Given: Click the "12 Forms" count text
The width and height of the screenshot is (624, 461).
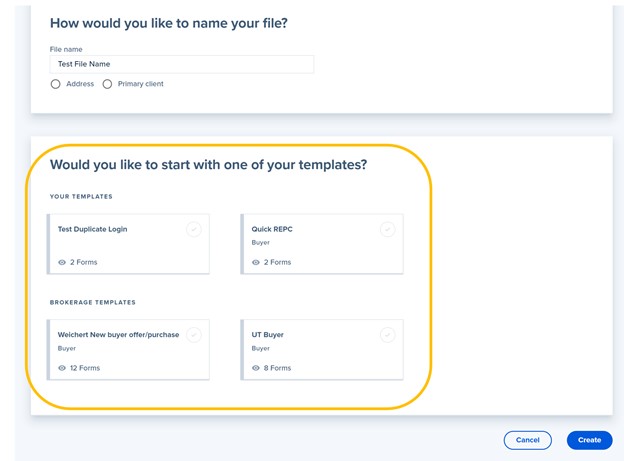Looking at the screenshot, I should point(85,368).
